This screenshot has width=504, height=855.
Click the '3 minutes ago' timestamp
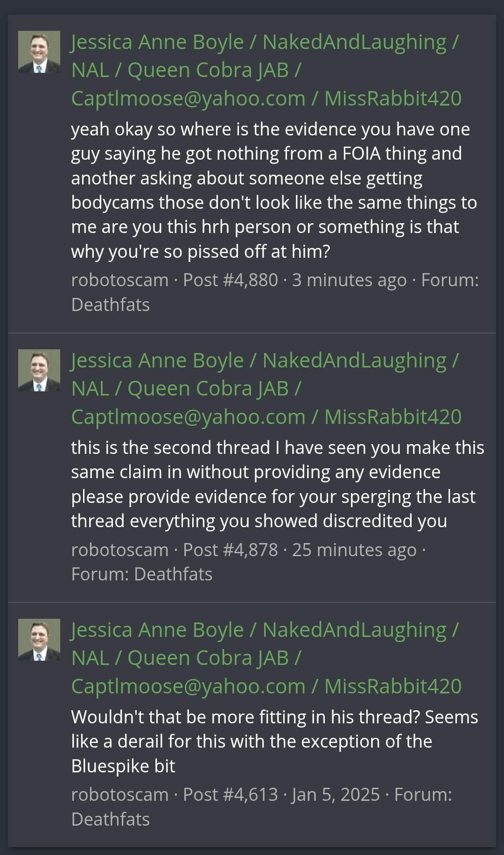[x=350, y=280]
